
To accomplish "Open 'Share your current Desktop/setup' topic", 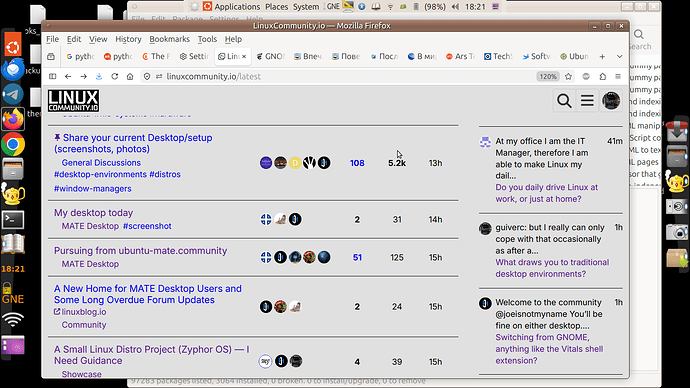I will [x=133, y=143].
